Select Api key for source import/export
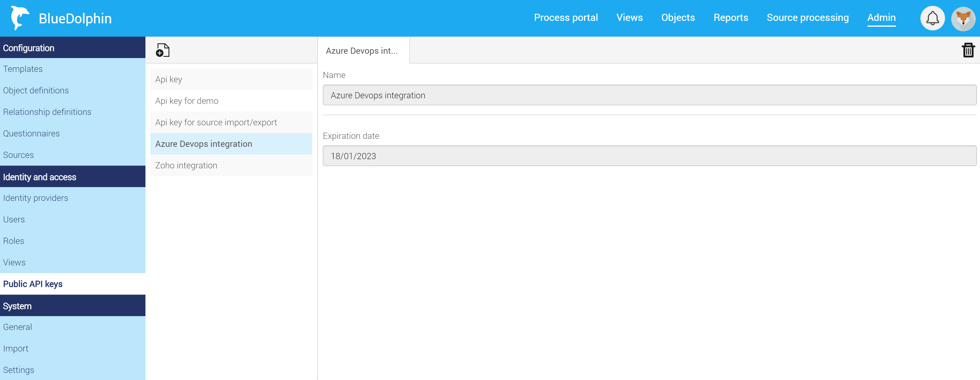 pos(216,122)
